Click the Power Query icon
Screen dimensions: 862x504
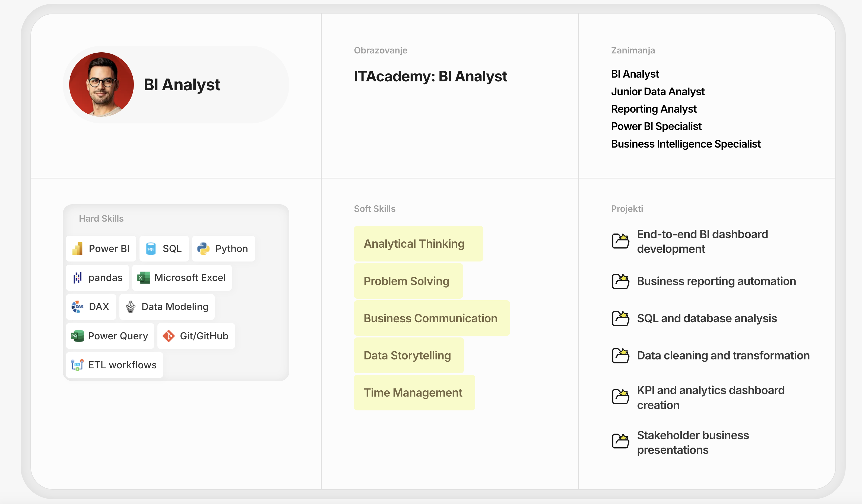click(77, 336)
